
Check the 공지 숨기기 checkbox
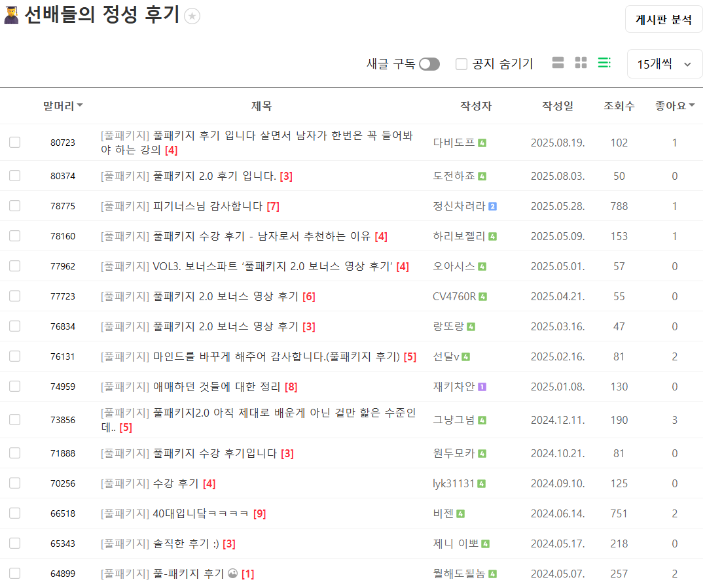[x=461, y=63]
